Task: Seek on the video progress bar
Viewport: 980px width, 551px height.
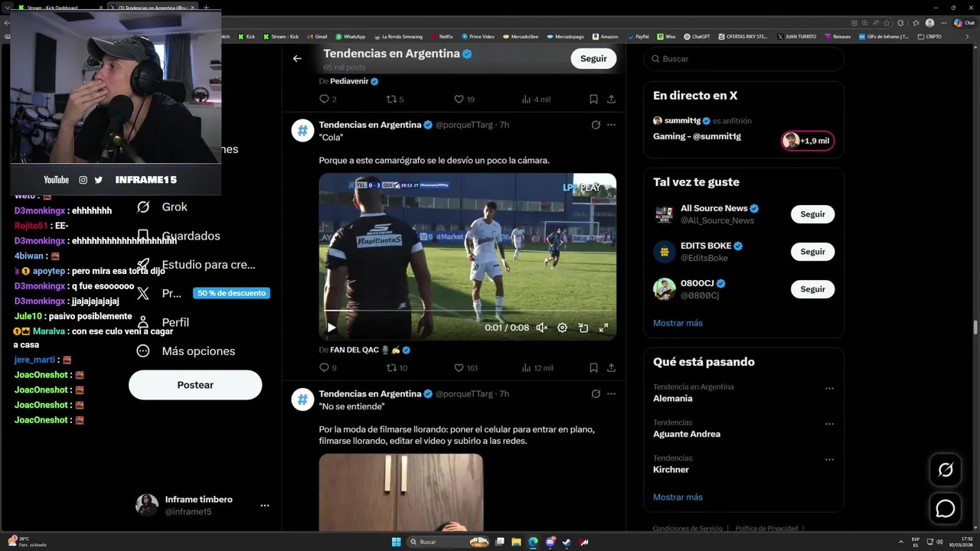Action: [x=467, y=311]
